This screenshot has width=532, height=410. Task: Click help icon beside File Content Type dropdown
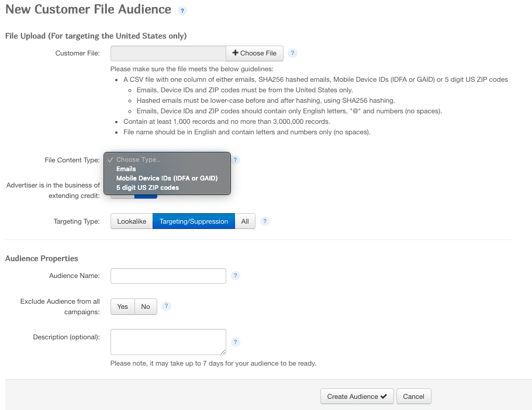[x=235, y=160]
